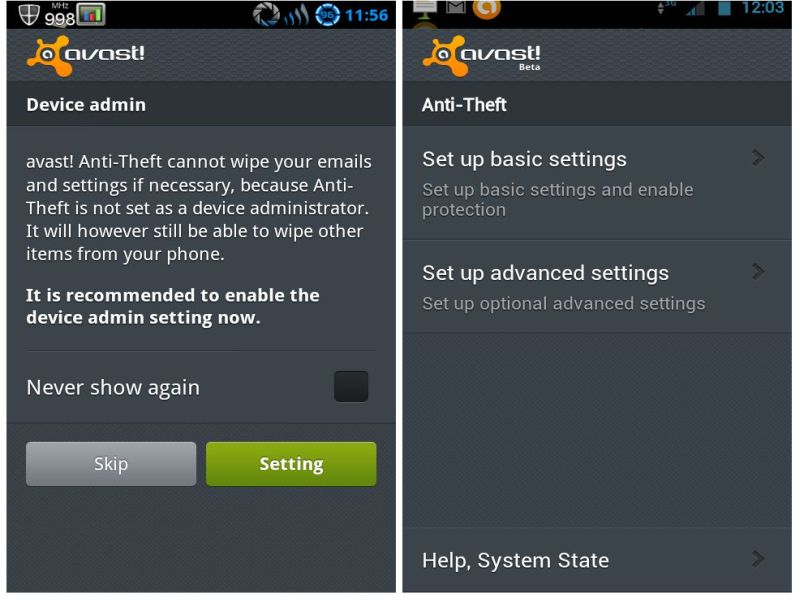
Task: Tap the camera aperture icon in status bar
Action: (x=266, y=14)
